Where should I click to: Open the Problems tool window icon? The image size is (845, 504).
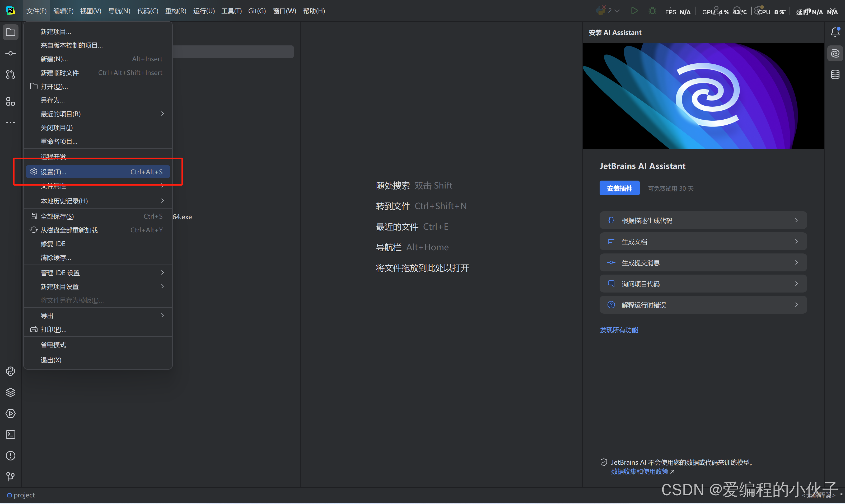(x=11, y=456)
